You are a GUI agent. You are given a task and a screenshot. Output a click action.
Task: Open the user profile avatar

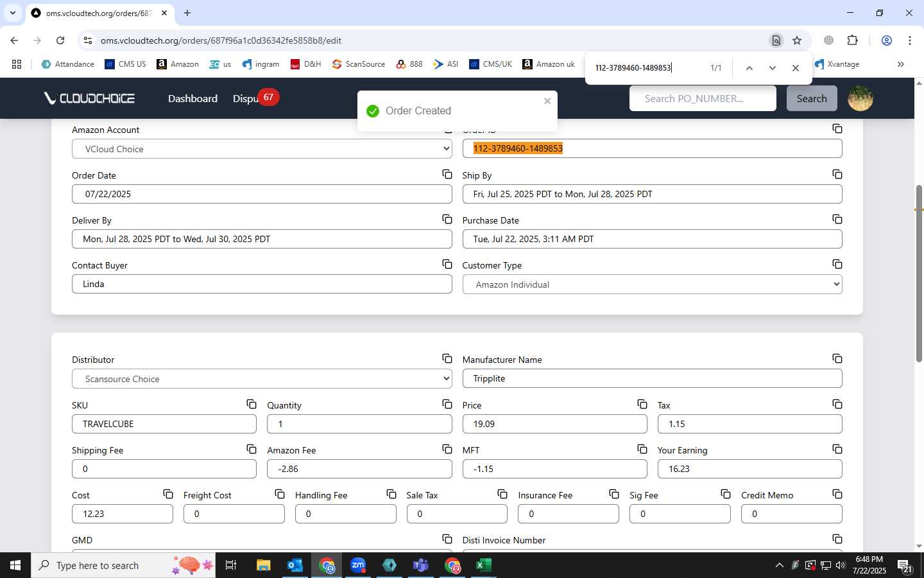tap(860, 98)
